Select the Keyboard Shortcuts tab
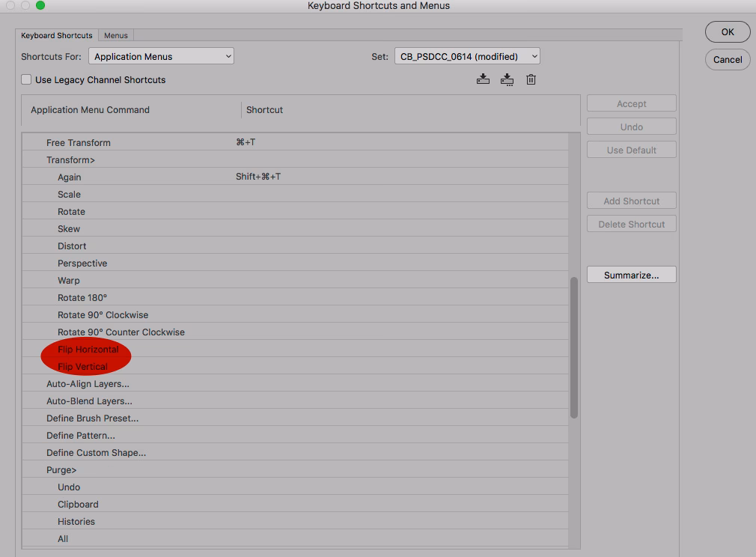756x557 pixels. pos(57,35)
